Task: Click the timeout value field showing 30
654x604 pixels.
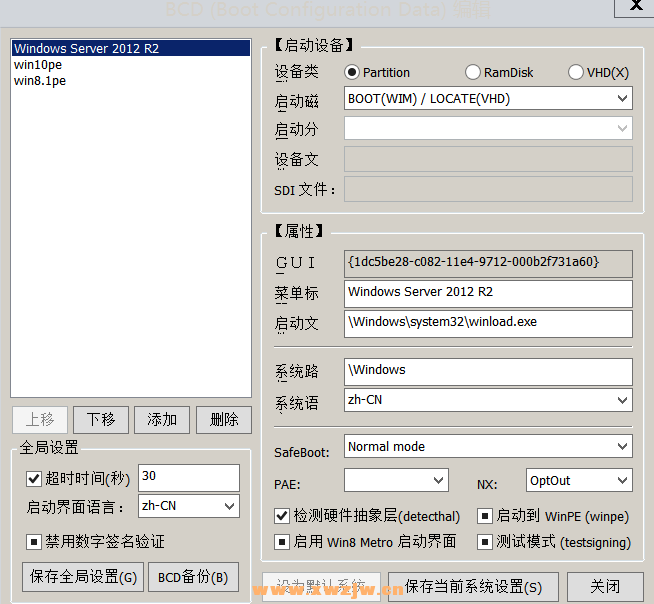Action: 189,478
